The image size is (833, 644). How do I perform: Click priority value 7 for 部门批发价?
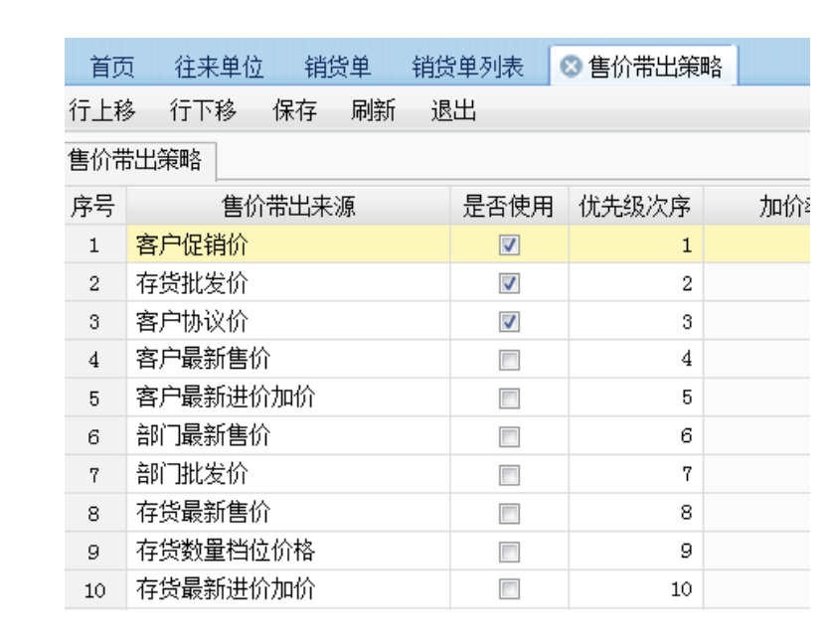coord(636,475)
